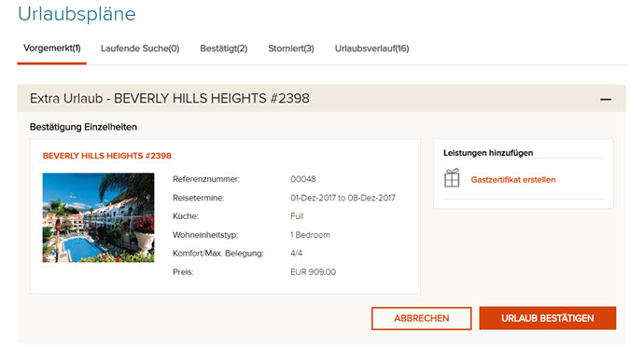Open the Bestätigt(2) tab
Viewport: 644px width, 347px height.
pyautogui.click(x=223, y=49)
